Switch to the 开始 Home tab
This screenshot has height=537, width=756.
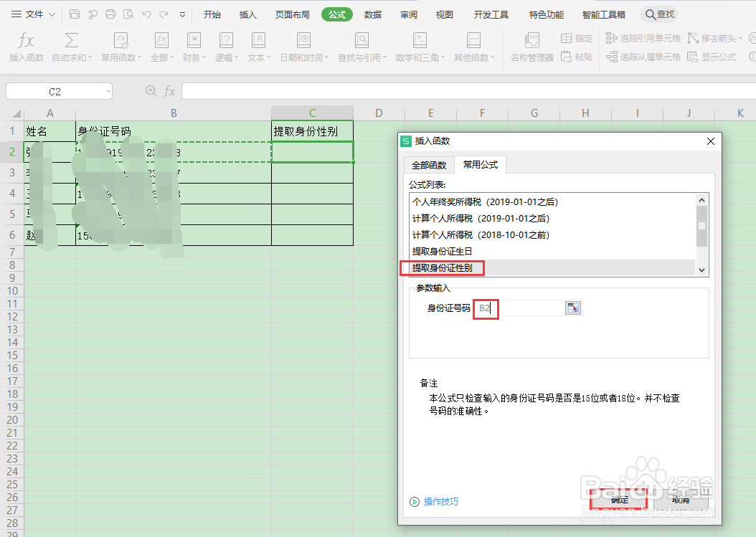[212, 14]
